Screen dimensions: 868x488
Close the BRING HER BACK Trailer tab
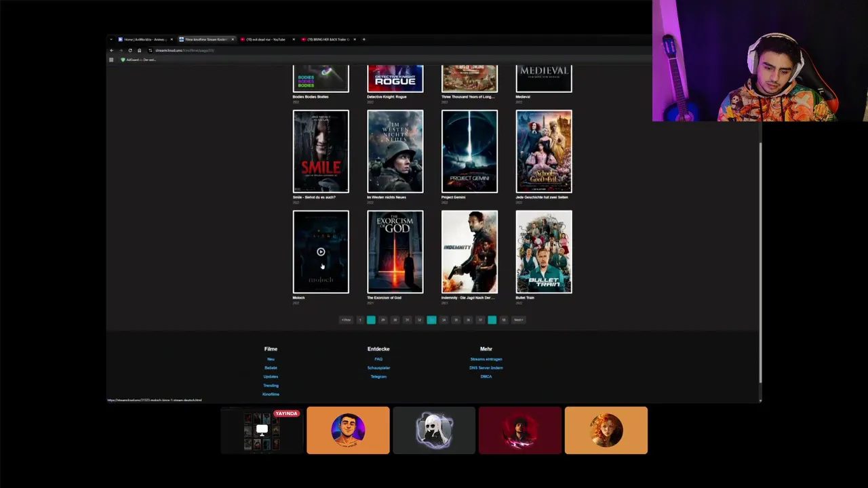click(355, 39)
